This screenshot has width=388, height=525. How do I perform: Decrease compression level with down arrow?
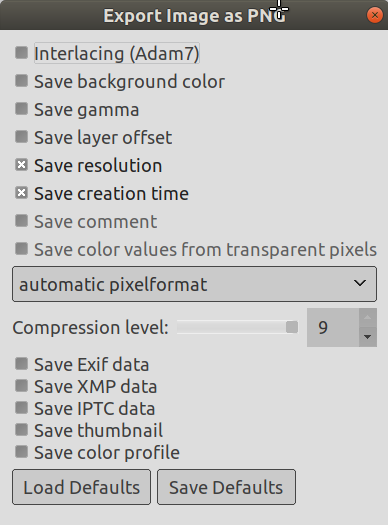click(368, 337)
